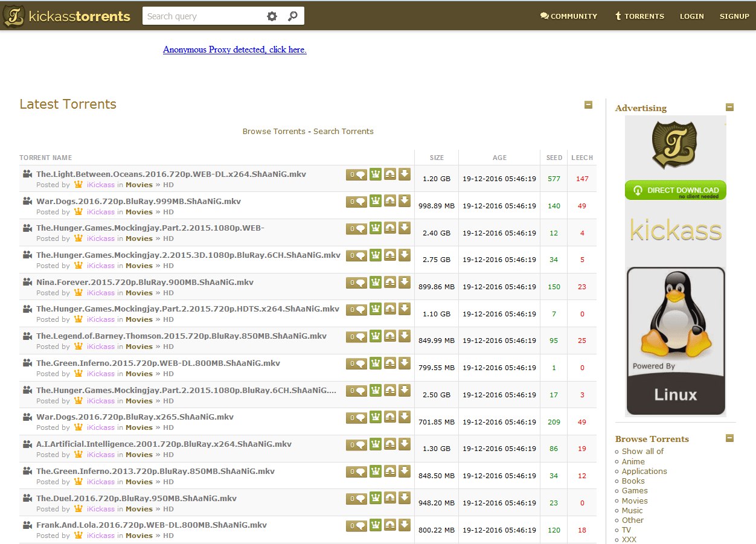This screenshot has width=756, height=544.
Task: Open magnet link for War.Dogs 999MB torrent
Action: [390, 201]
